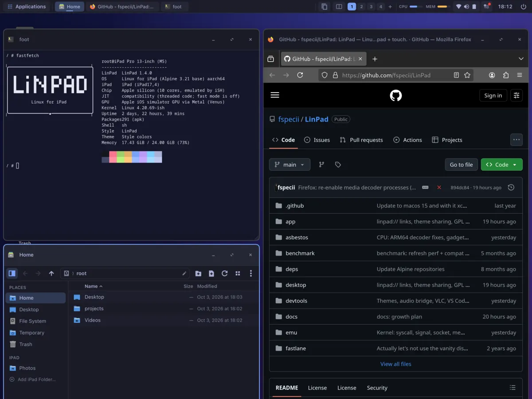Switch to workspace 2
This screenshot has height=399, width=532.
tap(361, 7)
